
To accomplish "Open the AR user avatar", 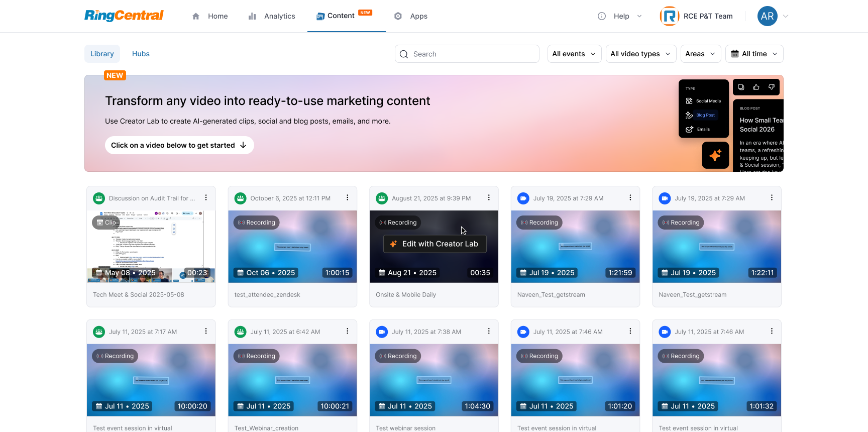I will click(767, 16).
